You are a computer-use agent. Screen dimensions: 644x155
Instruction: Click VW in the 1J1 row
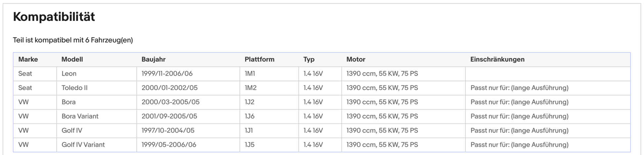tap(23, 131)
